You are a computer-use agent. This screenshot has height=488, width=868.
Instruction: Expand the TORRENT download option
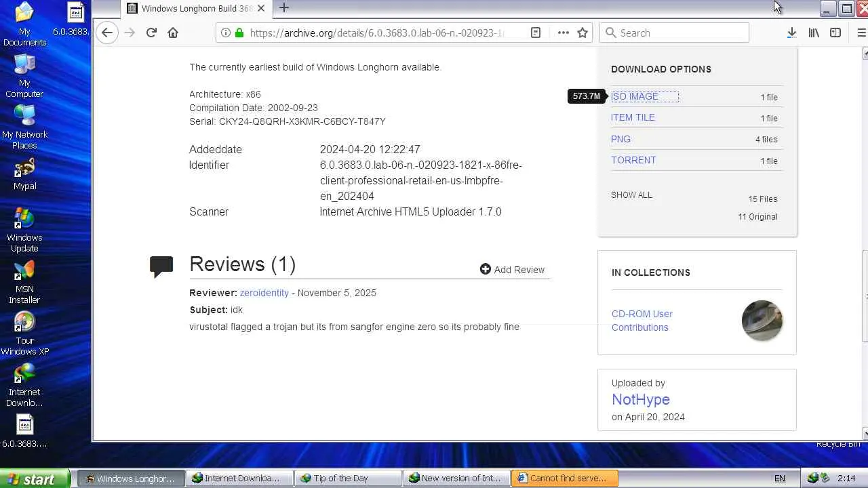tap(633, 160)
